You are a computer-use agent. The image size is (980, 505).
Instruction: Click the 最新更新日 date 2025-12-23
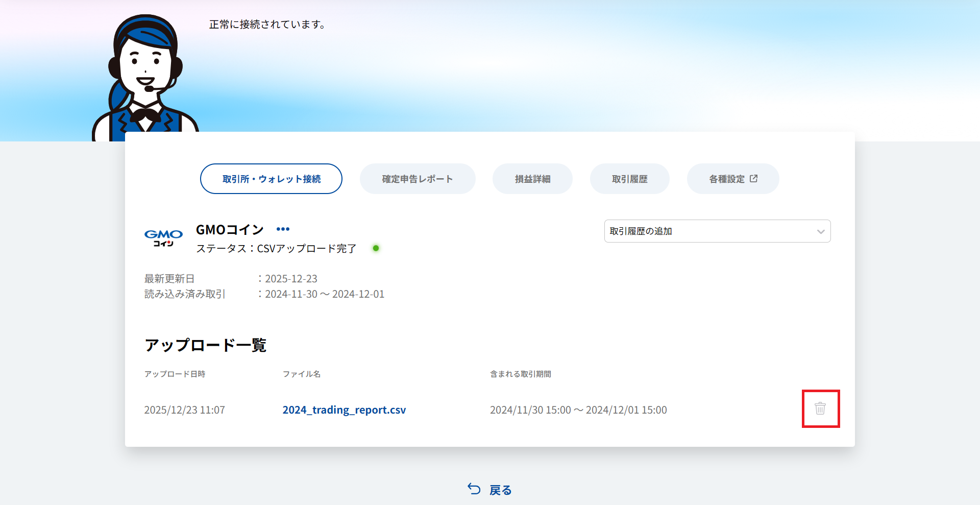(291, 279)
